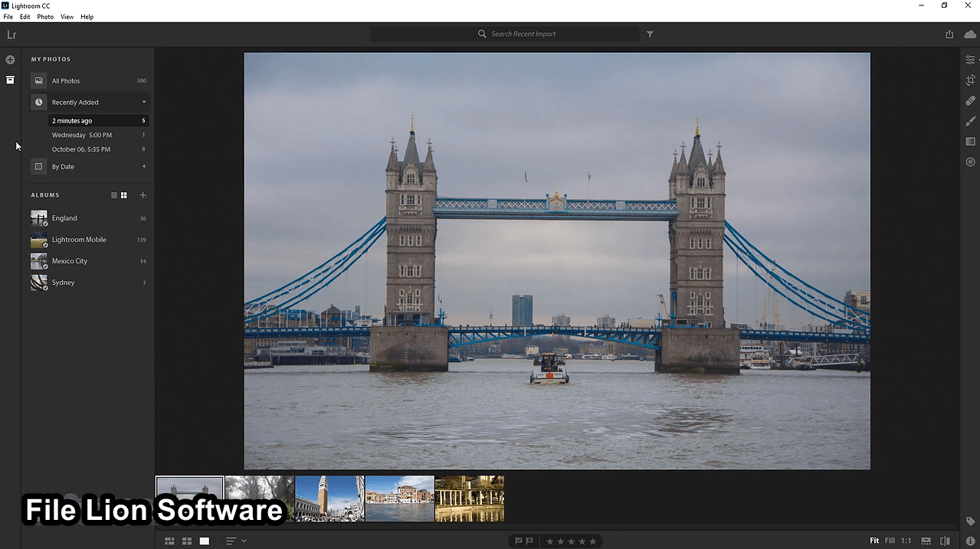The width and height of the screenshot is (980, 549).
Task: Open the England album
Action: click(89, 218)
